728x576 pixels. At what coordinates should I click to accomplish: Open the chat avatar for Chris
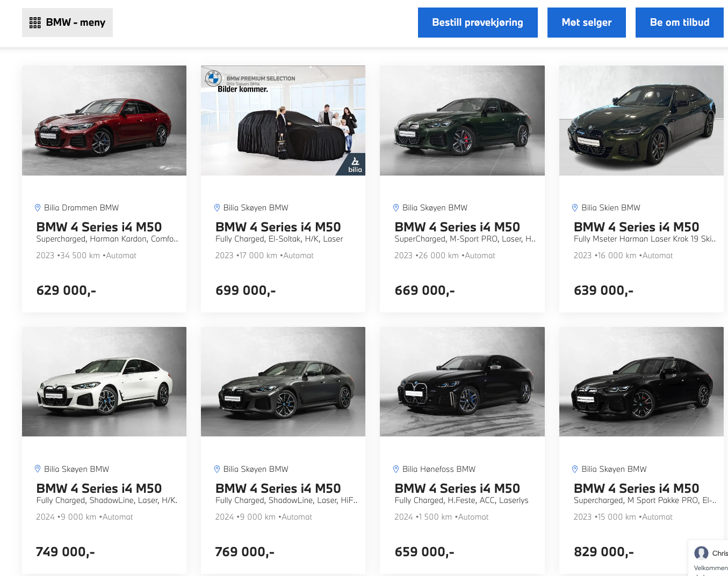(x=701, y=553)
